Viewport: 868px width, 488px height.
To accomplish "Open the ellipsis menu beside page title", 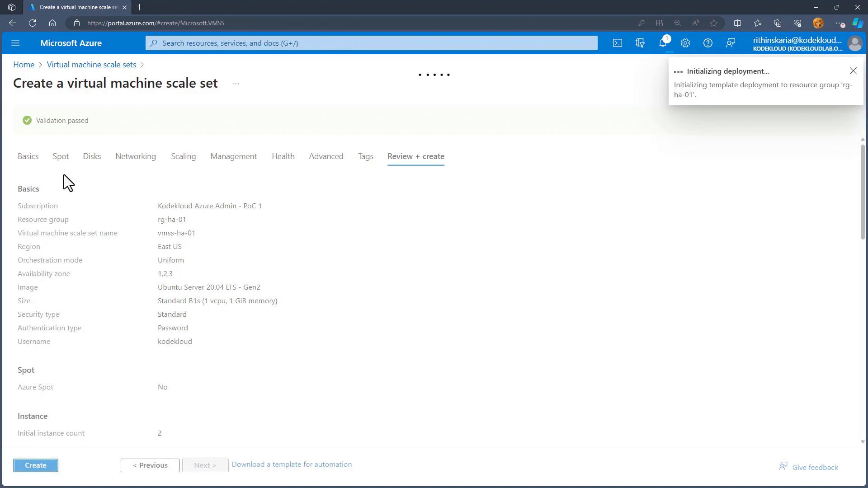I will click(x=236, y=84).
